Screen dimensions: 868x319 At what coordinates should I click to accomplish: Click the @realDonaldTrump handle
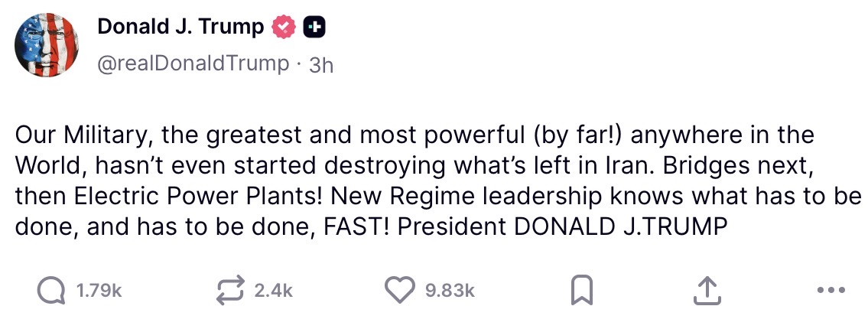(193, 63)
